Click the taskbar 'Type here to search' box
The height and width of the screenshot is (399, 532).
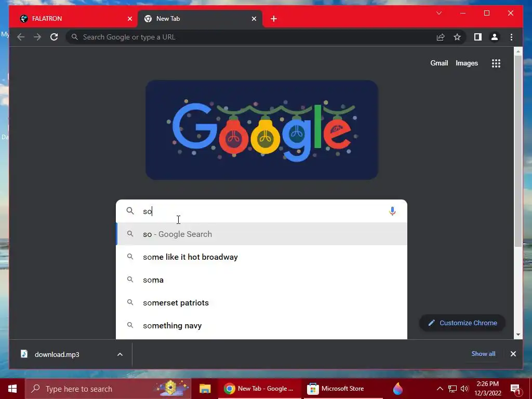[108, 389]
